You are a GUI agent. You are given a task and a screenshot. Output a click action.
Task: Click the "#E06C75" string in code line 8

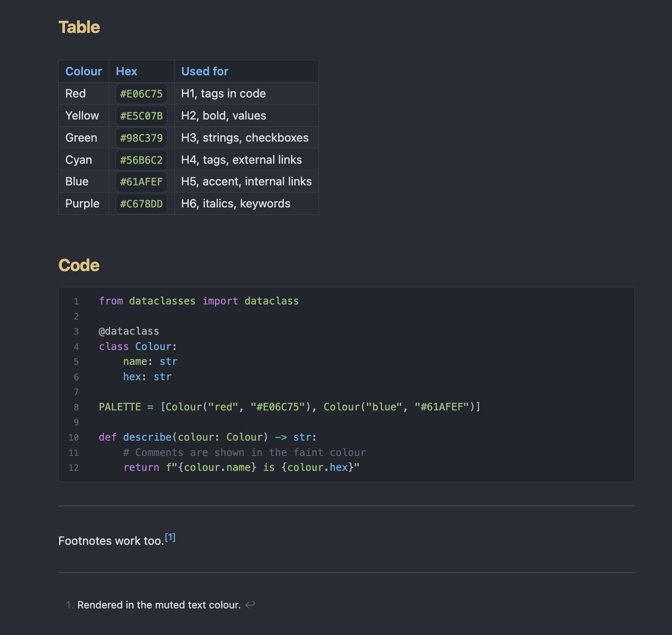point(278,407)
